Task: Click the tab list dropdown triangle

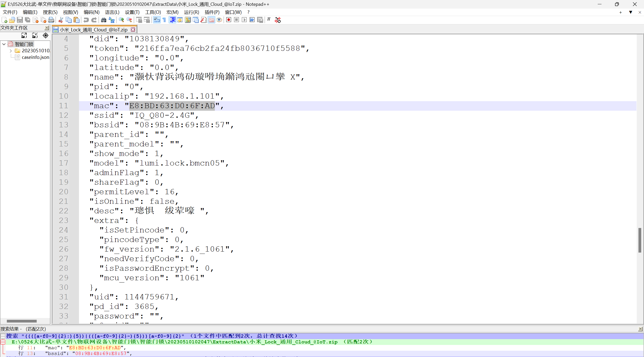Action: coord(631,12)
